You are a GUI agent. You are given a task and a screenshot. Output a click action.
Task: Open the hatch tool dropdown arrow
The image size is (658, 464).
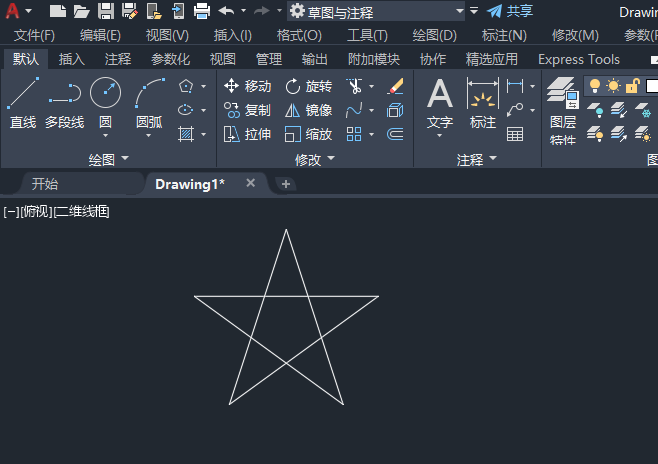coord(204,135)
